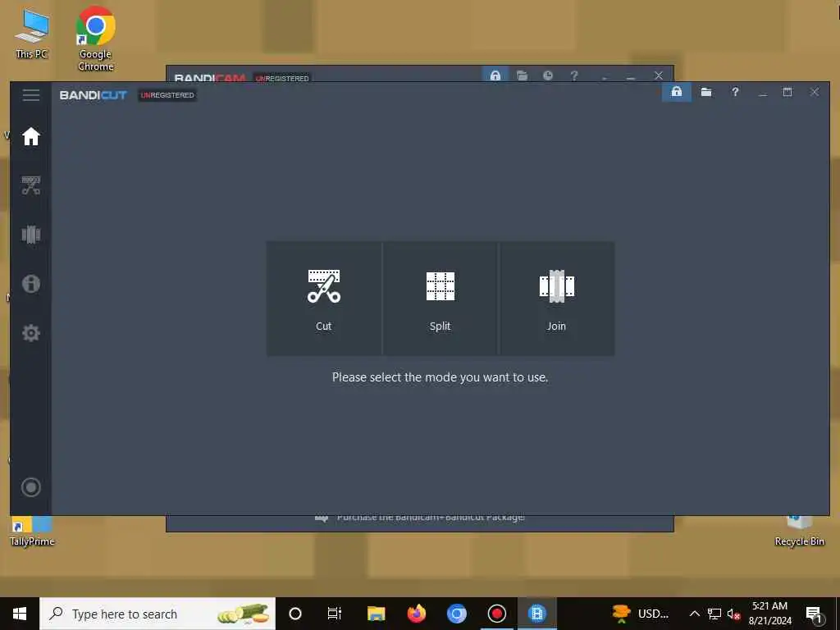Image resolution: width=840 pixels, height=630 pixels.
Task: Maximize the Bandicut window
Action: click(787, 92)
